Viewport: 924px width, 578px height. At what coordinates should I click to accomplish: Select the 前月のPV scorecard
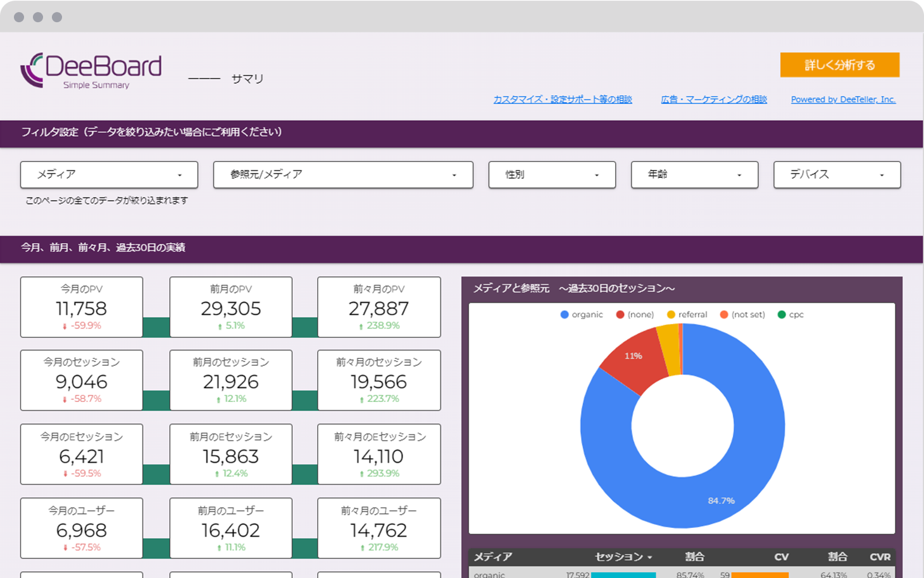coord(231,307)
